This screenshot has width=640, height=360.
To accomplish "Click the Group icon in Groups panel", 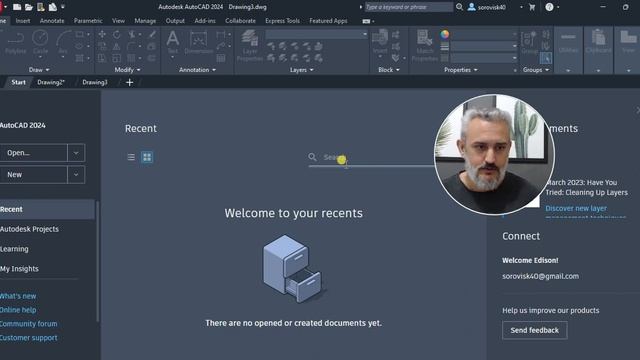I will [x=529, y=42].
